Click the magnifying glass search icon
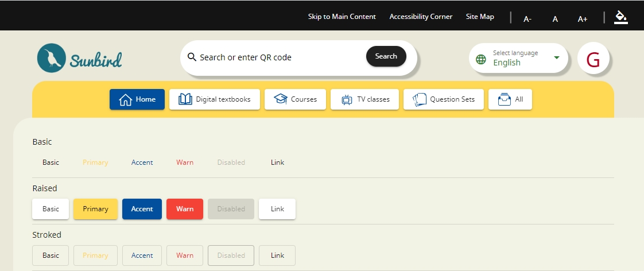This screenshot has width=644, height=271. coord(192,57)
